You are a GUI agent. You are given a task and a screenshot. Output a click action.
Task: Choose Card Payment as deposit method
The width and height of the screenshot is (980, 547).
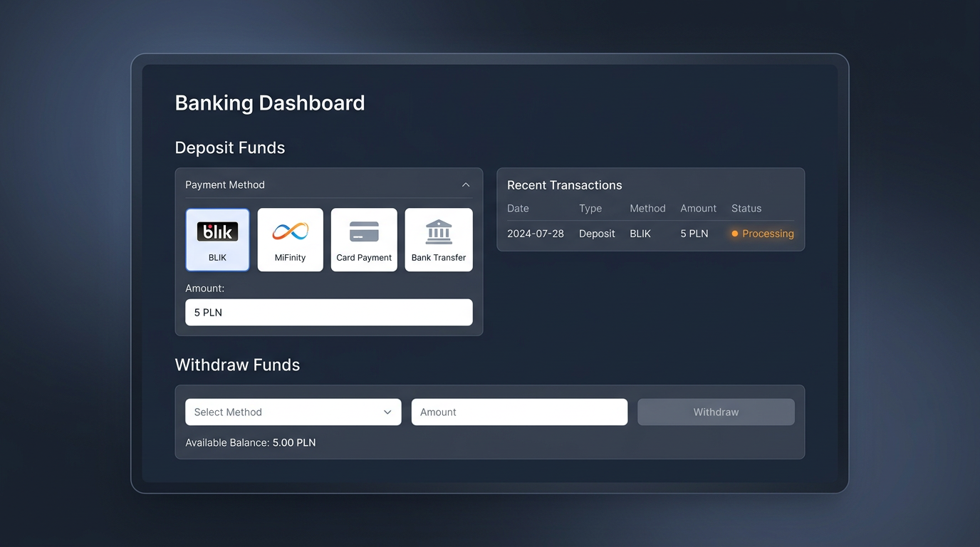coord(364,239)
